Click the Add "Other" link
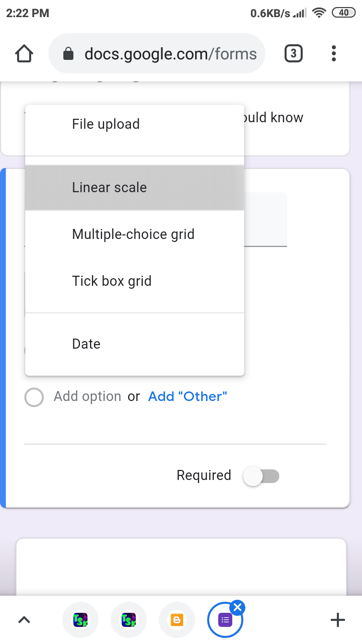This screenshot has width=362, height=644. click(x=188, y=397)
